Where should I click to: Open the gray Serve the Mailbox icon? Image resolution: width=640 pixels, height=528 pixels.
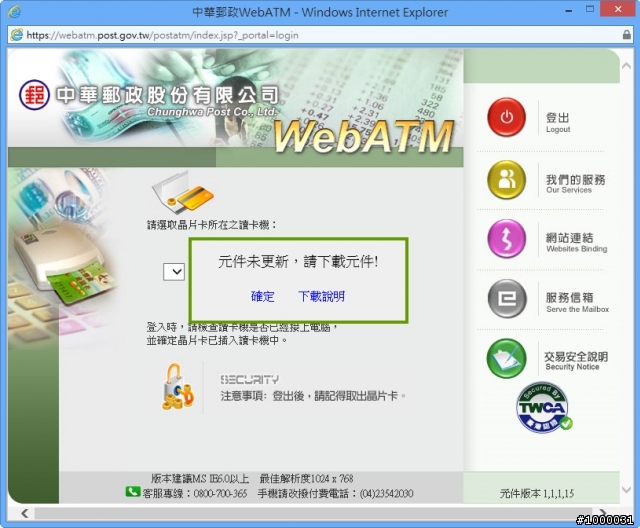pos(507,299)
